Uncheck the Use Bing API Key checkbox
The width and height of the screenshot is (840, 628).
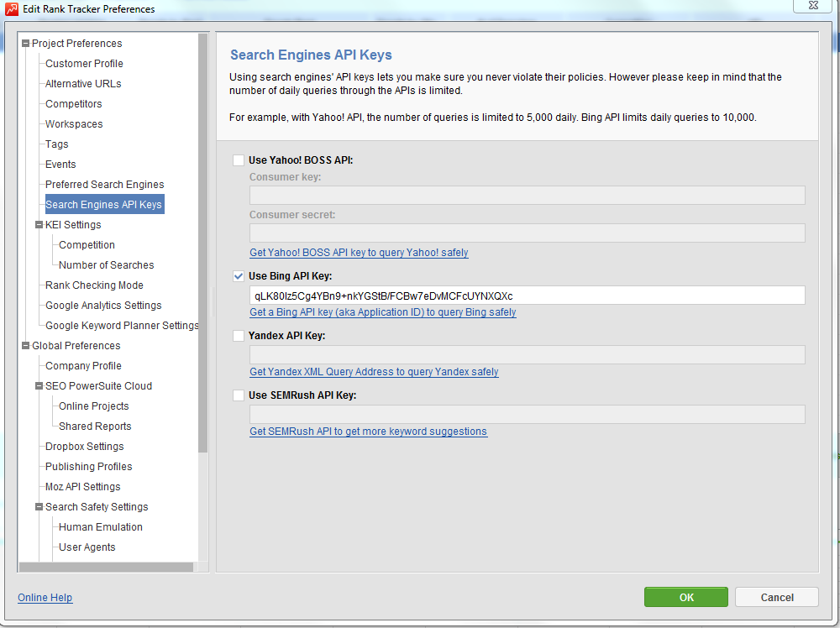pyautogui.click(x=239, y=276)
